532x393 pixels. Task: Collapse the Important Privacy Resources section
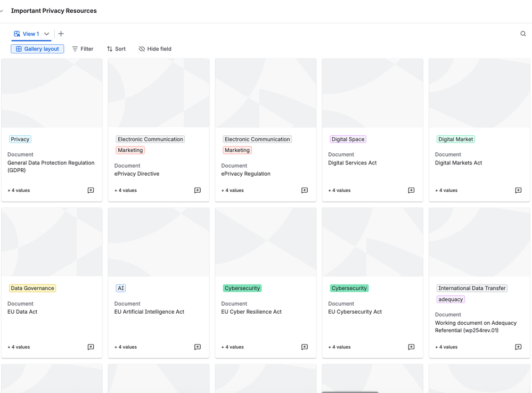(2, 11)
